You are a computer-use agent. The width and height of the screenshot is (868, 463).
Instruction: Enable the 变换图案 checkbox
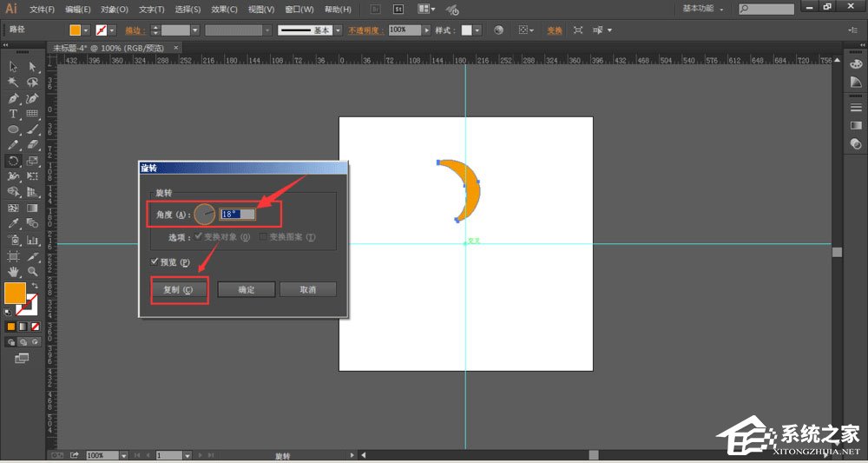(264, 236)
